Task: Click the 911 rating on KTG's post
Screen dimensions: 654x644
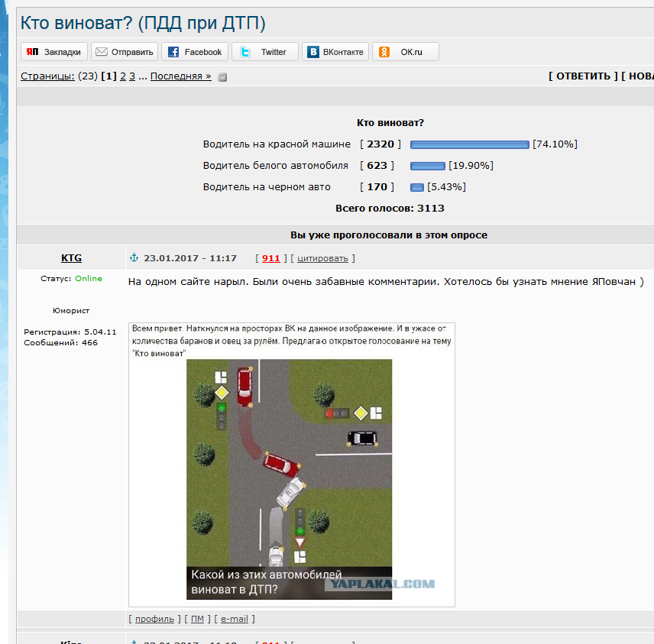Action: pyautogui.click(x=270, y=258)
